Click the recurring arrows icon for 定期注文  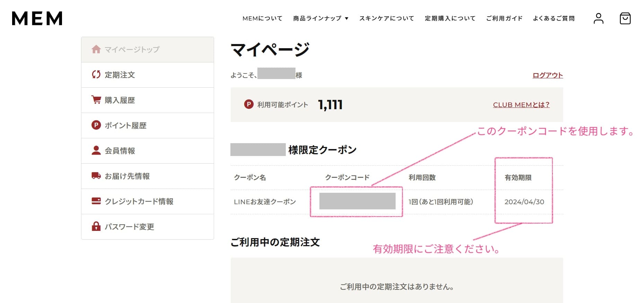coord(96,75)
